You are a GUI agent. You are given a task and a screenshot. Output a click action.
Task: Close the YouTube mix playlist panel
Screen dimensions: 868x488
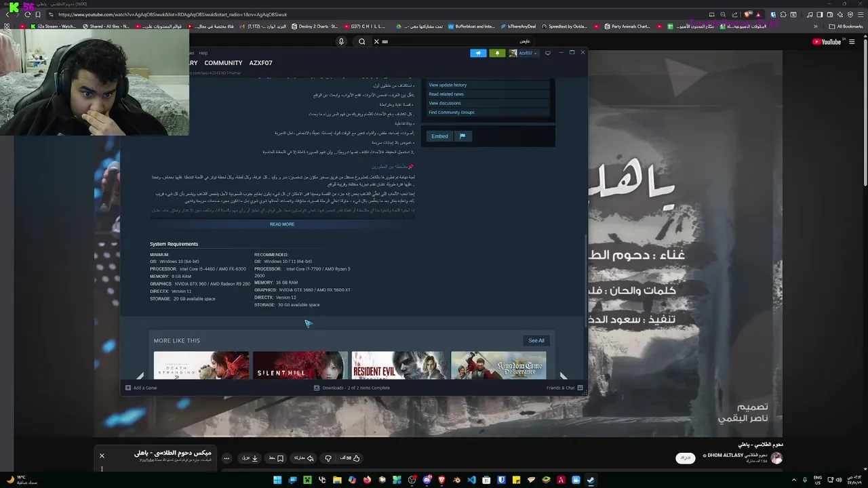102,455
